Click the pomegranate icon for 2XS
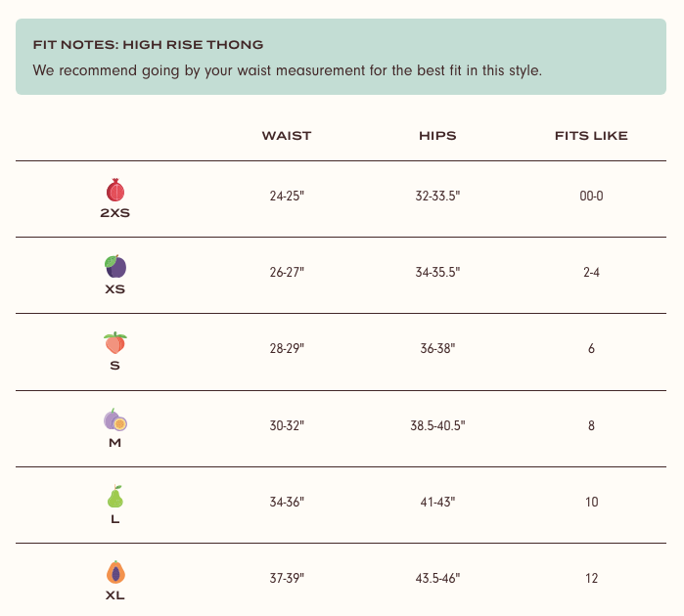Image resolution: width=684 pixels, height=616 pixels. coord(115,190)
